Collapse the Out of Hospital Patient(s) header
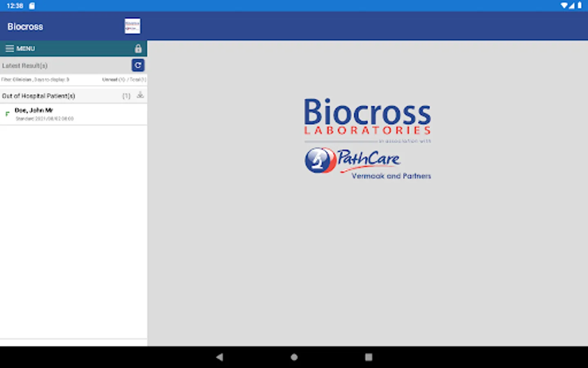The height and width of the screenshot is (368, 588). [73, 96]
